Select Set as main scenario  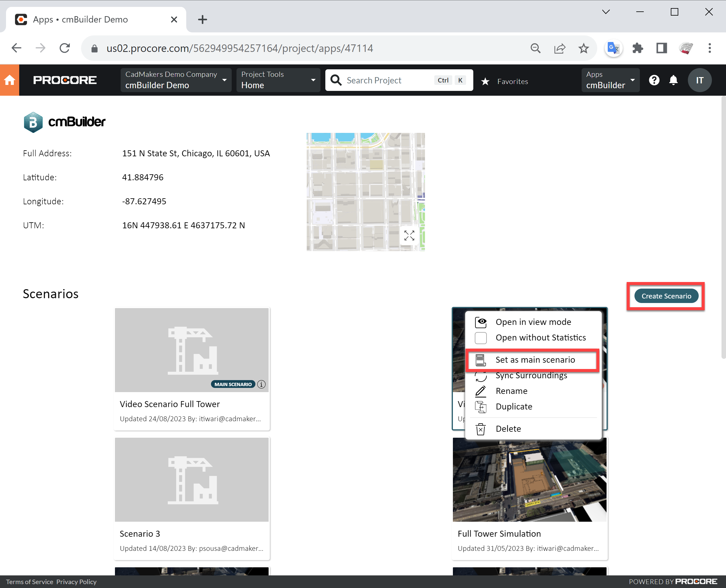tap(535, 360)
